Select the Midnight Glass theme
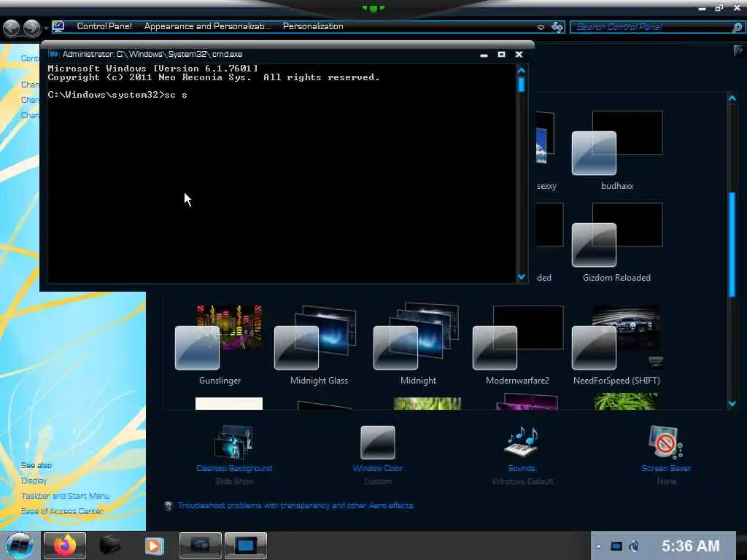Viewport: 747px width, 560px height. click(319, 345)
